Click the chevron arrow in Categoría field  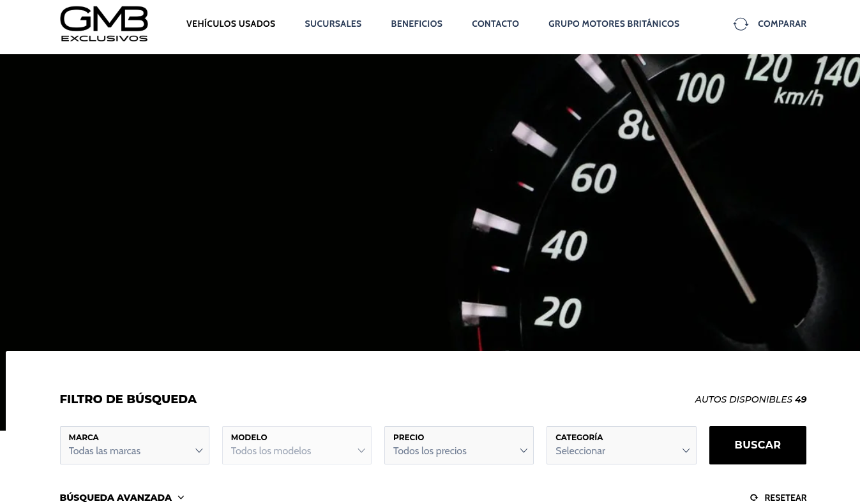[685, 451]
